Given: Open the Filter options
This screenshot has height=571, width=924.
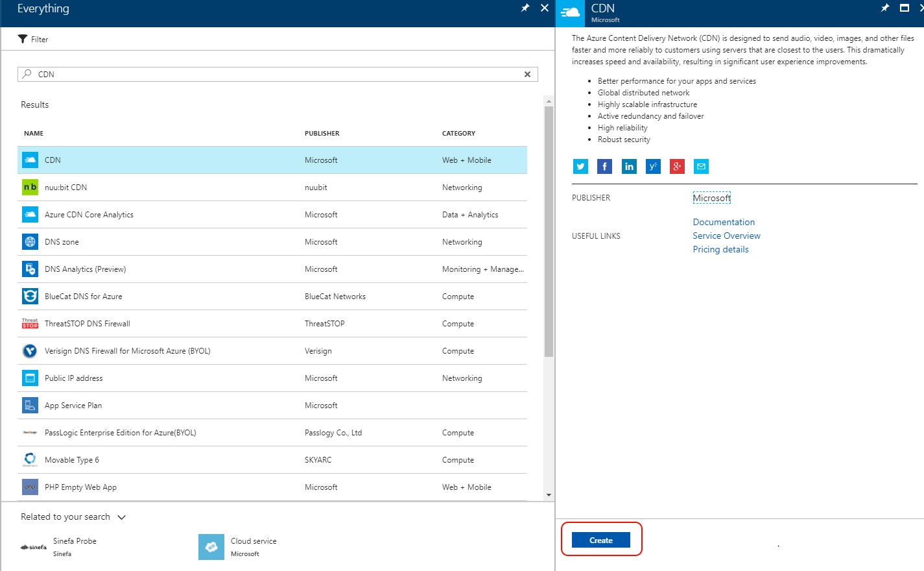Looking at the screenshot, I should 33,39.
